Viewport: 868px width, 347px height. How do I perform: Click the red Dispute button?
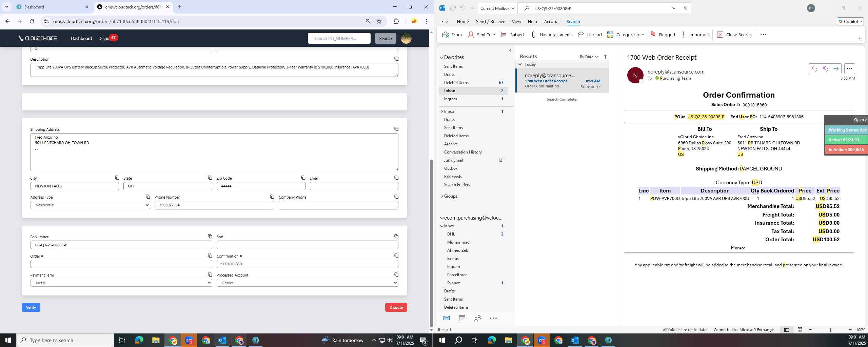click(396, 307)
